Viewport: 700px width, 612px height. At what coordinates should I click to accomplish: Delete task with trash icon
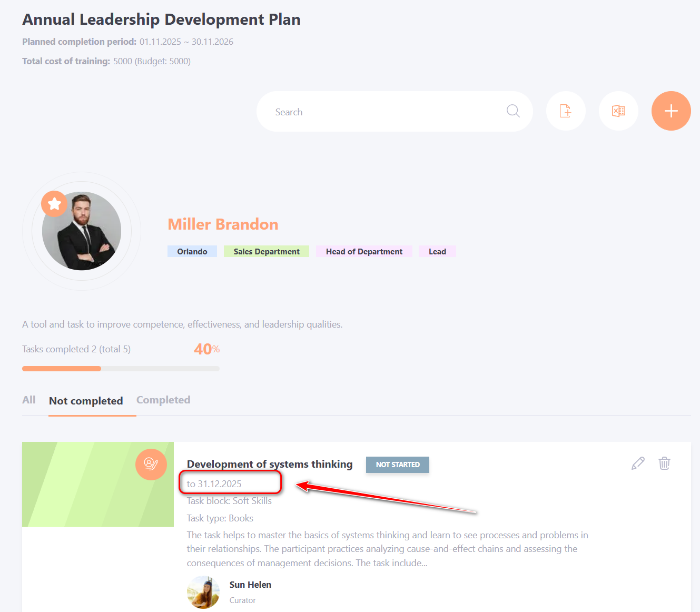point(664,463)
